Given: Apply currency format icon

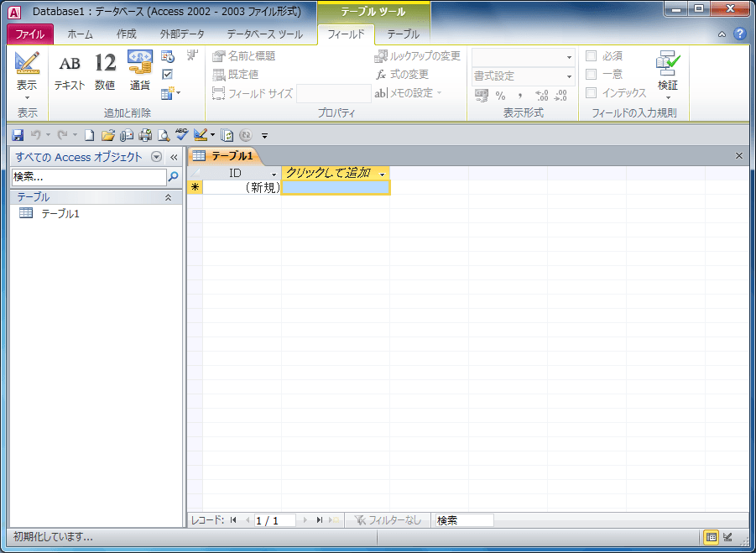Looking at the screenshot, I should coord(481,96).
